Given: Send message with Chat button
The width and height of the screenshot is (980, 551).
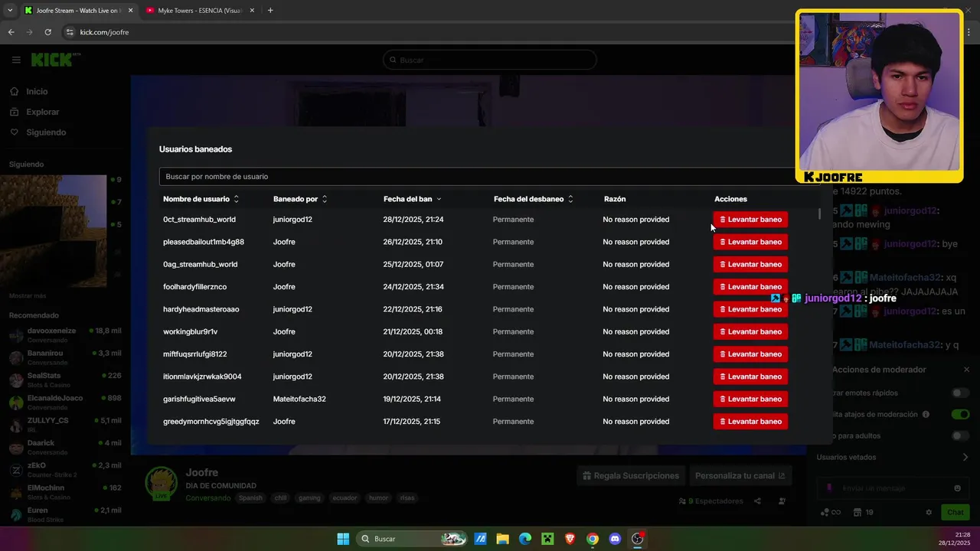Looking at the screenshot, I should [x=955, y=512].
